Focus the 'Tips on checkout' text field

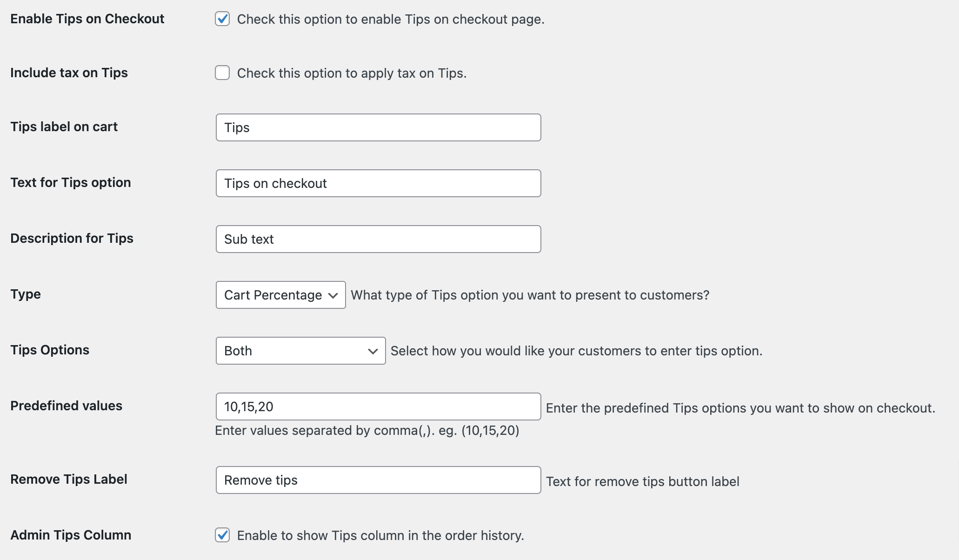click(378, 183)
